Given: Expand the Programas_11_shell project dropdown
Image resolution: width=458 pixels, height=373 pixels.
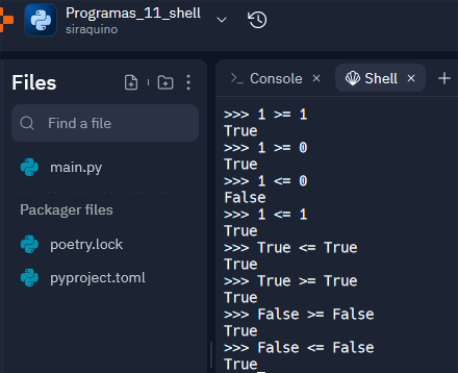Looking at the screenshot, I should pos(221,20).
